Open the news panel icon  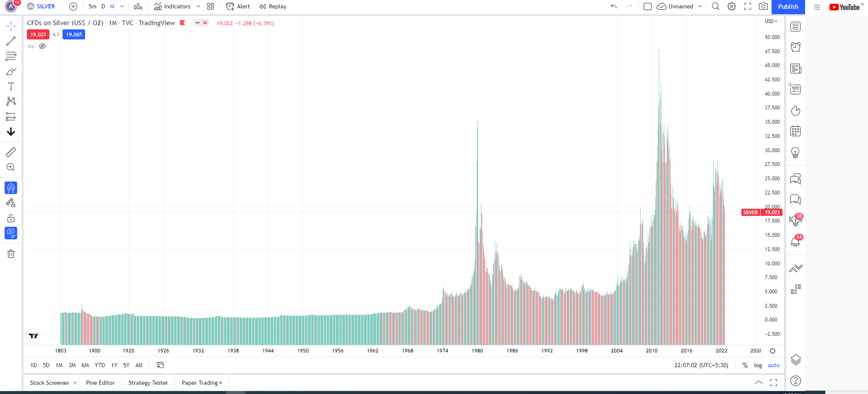tap(795, 68)
